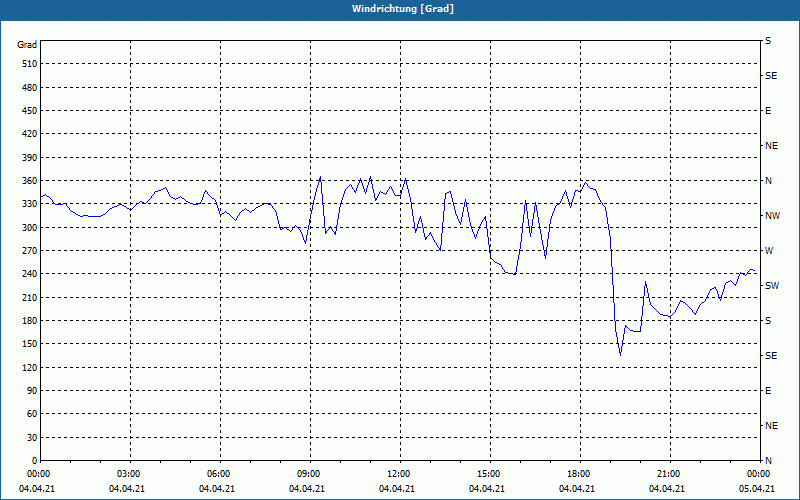
Task: Select the 09:00 tick on the time axis
Action: pos(308,474)
